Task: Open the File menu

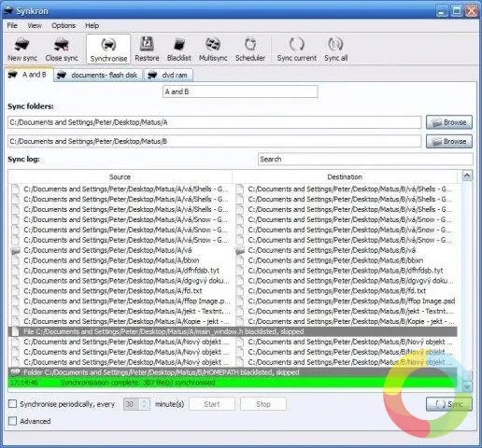Action: (12, 25)
